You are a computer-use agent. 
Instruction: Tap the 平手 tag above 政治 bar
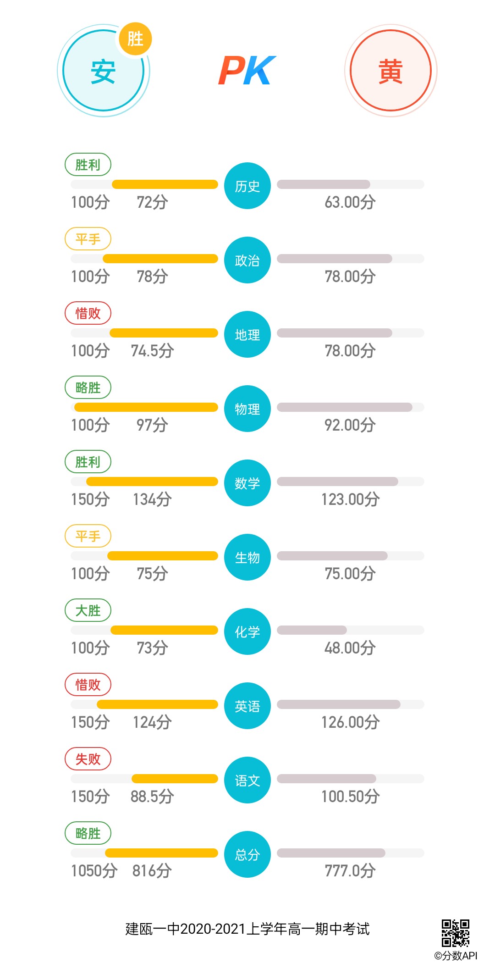pos(88,239)
